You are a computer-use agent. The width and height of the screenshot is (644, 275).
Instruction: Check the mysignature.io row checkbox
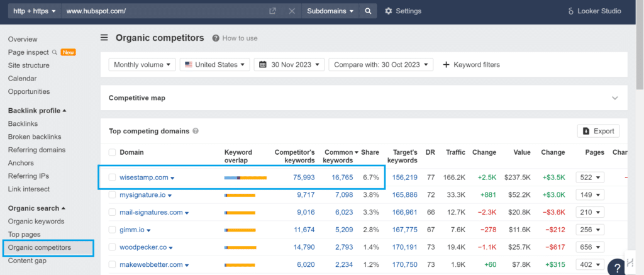click(112, 195)
